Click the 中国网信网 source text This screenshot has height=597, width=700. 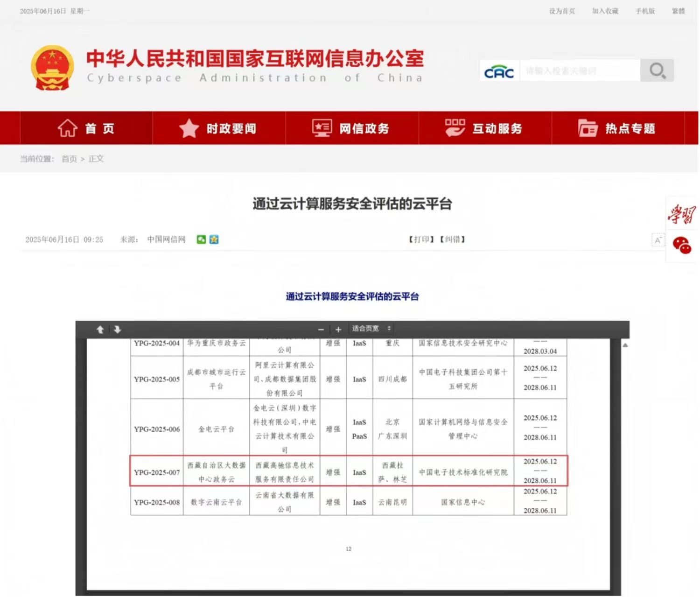click(166, 239)
